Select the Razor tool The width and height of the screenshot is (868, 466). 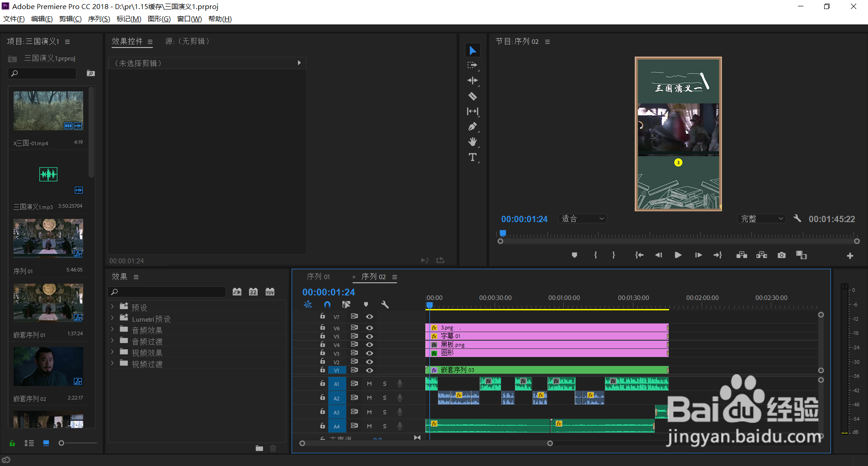click(x=472, y=96)
